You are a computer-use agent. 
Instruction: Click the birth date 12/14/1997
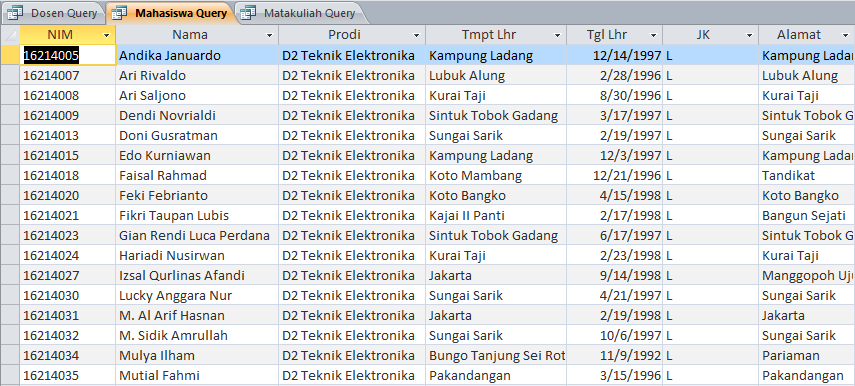pyautogui.click(x=627, y=56)
